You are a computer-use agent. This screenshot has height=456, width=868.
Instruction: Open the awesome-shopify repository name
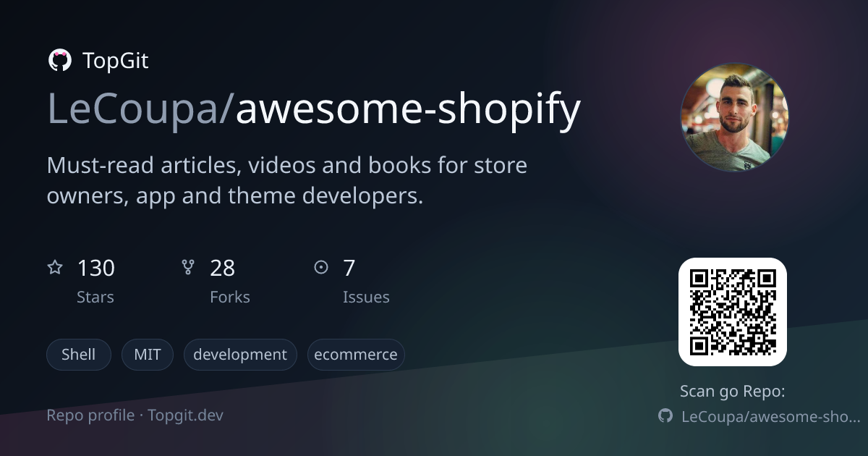408,110
